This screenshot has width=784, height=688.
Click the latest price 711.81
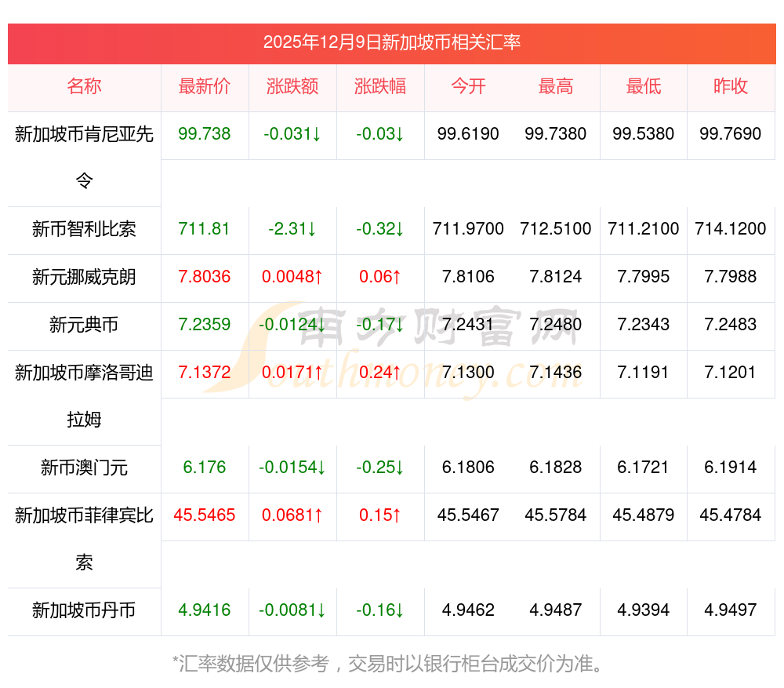pos(205,229)
